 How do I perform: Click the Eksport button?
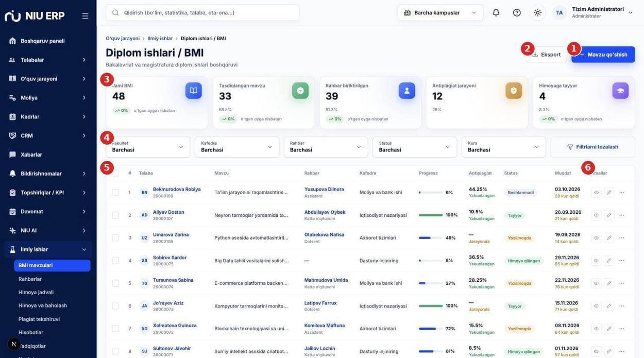[x=546, y=55]
